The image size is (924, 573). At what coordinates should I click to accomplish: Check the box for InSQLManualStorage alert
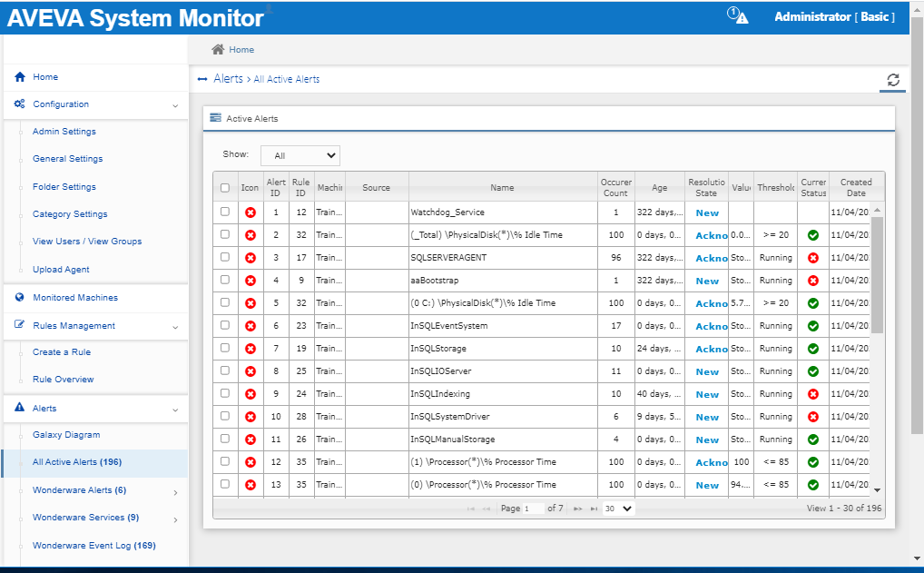225,439
